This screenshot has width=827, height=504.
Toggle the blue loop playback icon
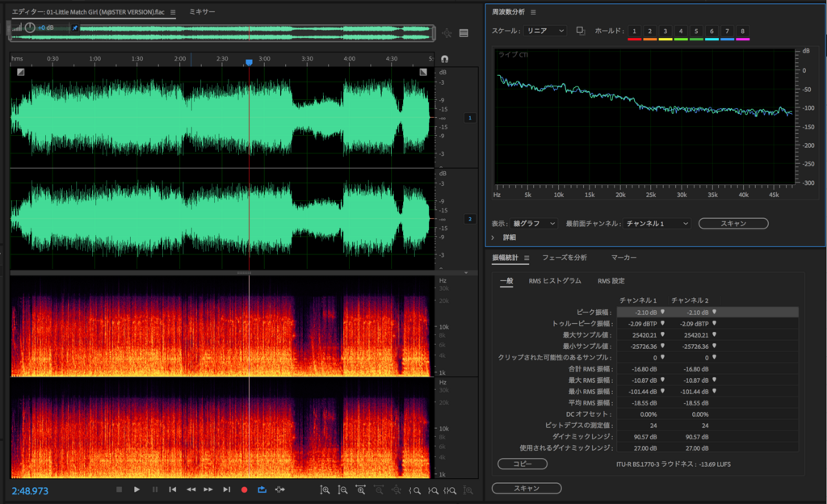click(x=262, y=489)
